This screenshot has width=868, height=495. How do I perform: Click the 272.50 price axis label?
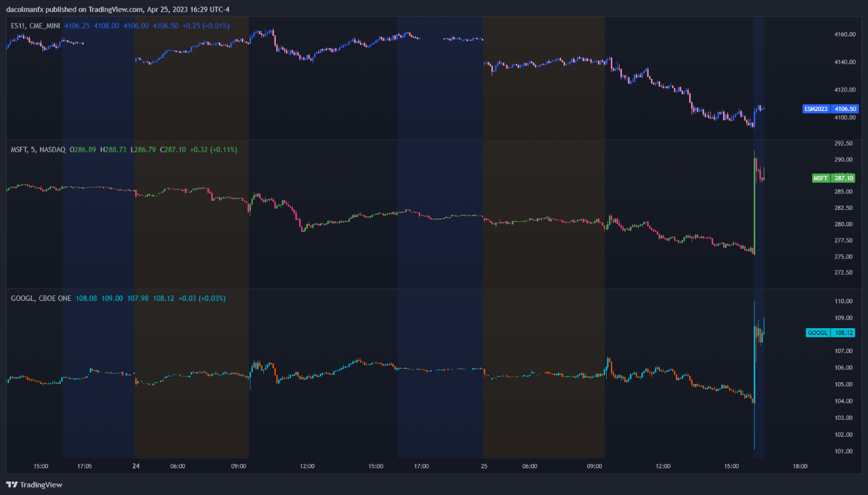pos(844,272)
